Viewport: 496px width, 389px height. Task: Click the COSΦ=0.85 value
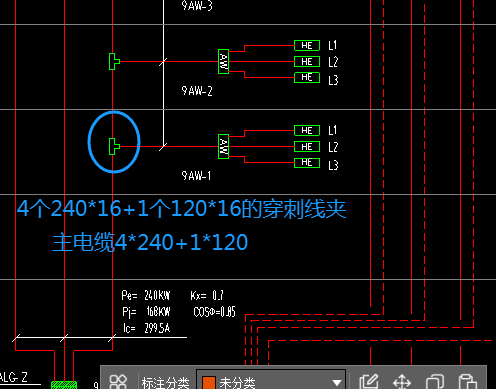pos(214,312)
